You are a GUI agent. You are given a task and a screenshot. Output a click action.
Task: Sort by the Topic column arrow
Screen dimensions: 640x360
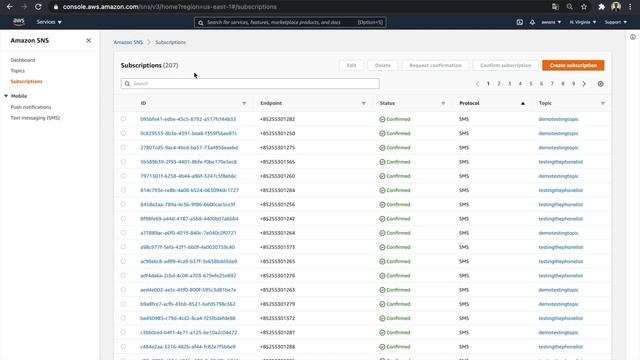[x=603, y=103]
